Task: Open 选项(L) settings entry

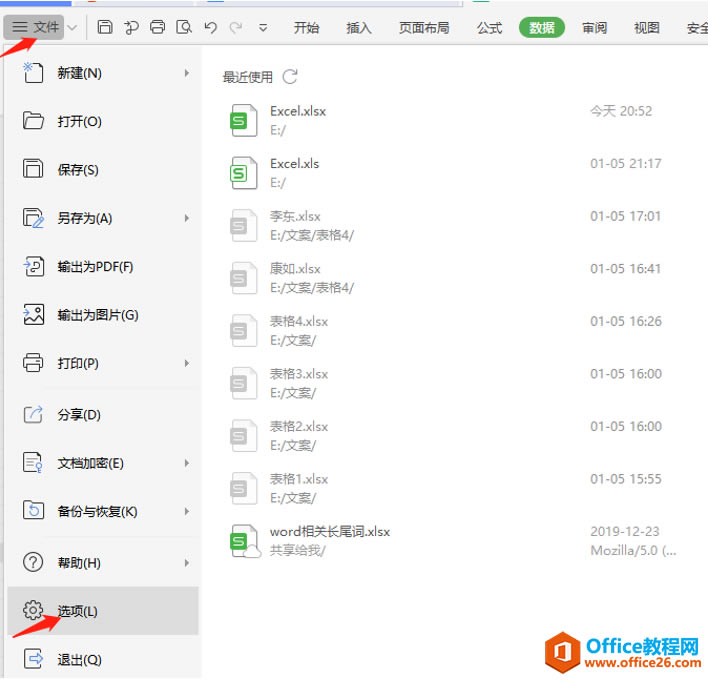Action: (103, 611)
